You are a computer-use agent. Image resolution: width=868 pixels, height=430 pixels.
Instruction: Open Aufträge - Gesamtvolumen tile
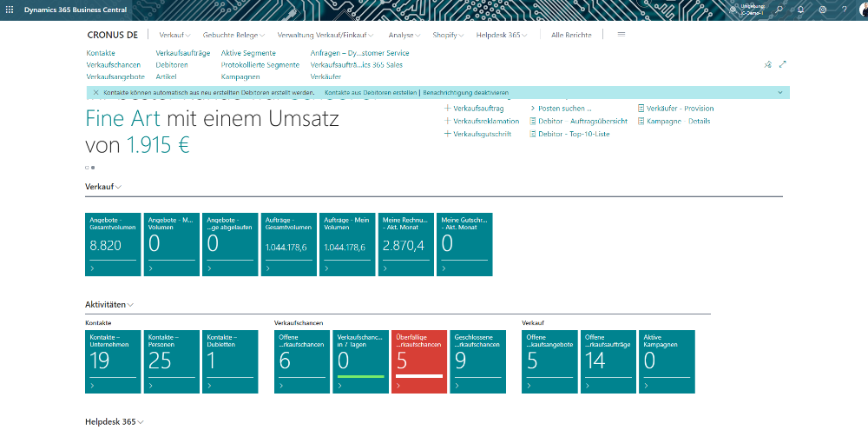coord(288,244)
